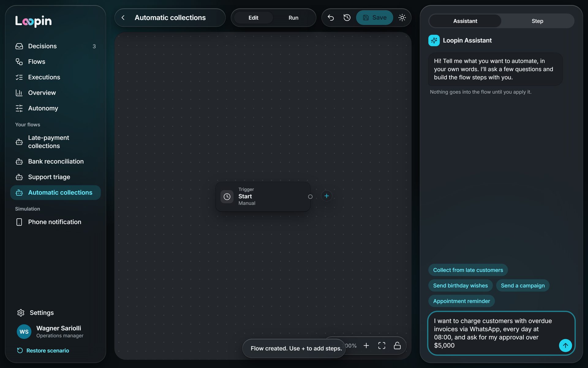
Task: Click the Restore scenario refresh icon
Action: [x=20, y=351]
